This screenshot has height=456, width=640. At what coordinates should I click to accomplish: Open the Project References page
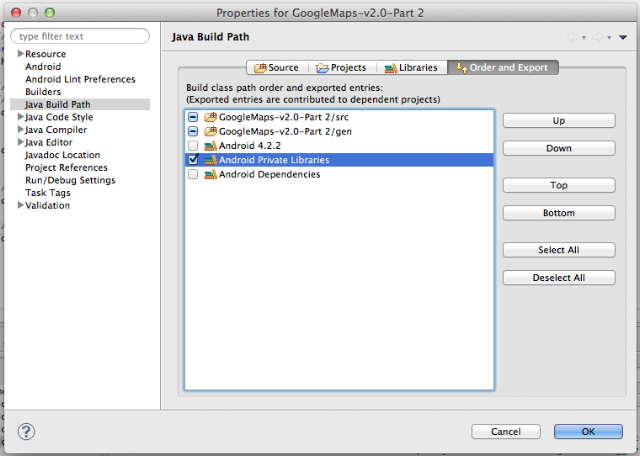point(66,168)
